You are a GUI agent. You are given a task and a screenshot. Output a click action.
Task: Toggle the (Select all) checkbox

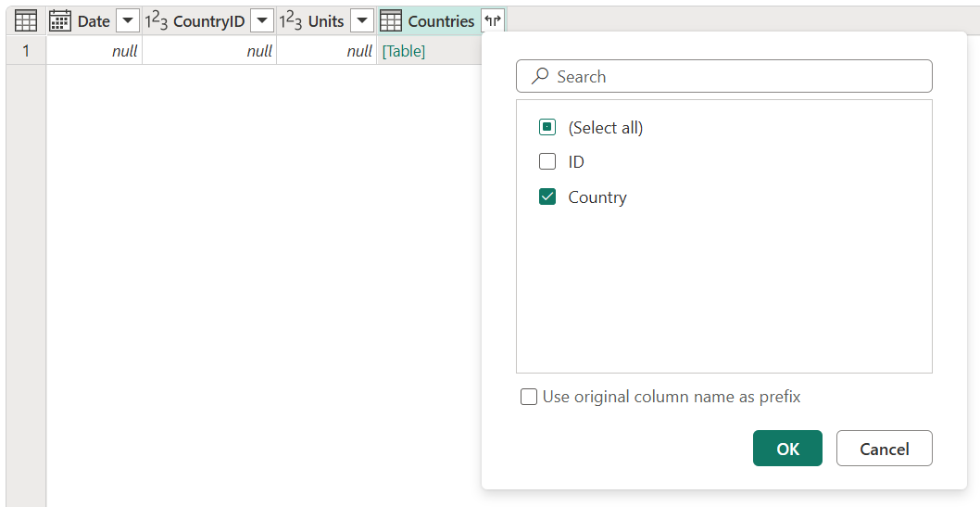click(547, 128)
